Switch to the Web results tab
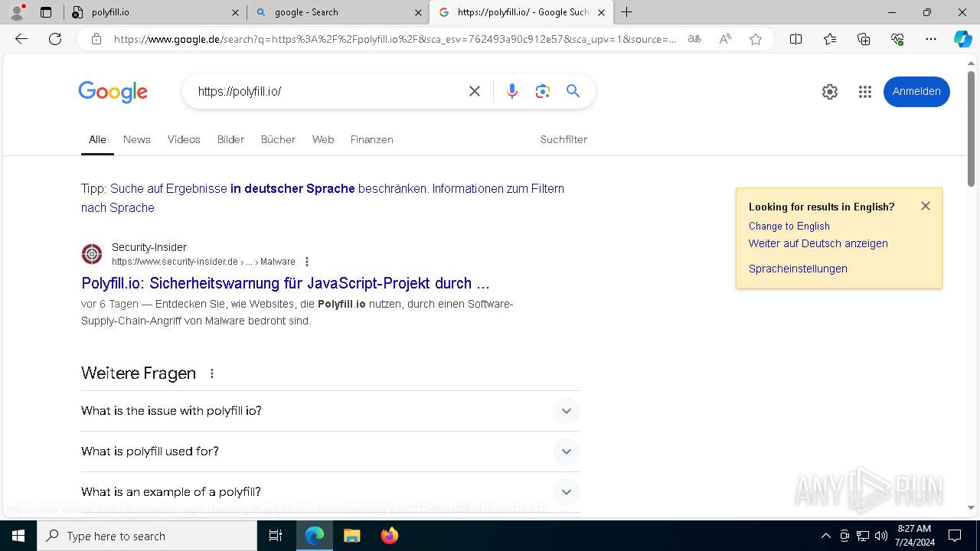Viewport: 980px width, 551px height. click(x=323, y=139)
